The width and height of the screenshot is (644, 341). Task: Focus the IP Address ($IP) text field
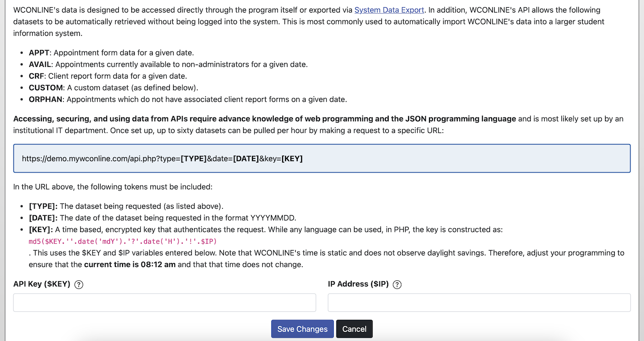tap(479, 303)
